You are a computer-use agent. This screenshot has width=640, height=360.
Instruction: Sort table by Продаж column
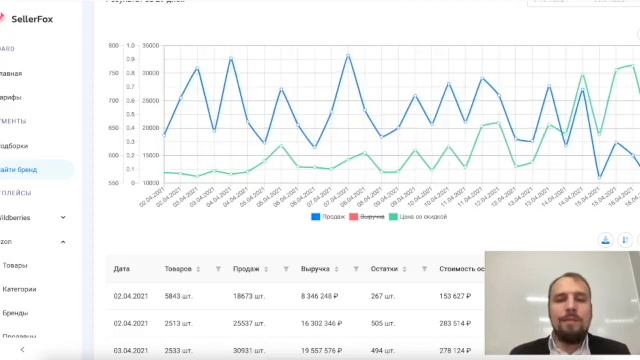point(266,269)
